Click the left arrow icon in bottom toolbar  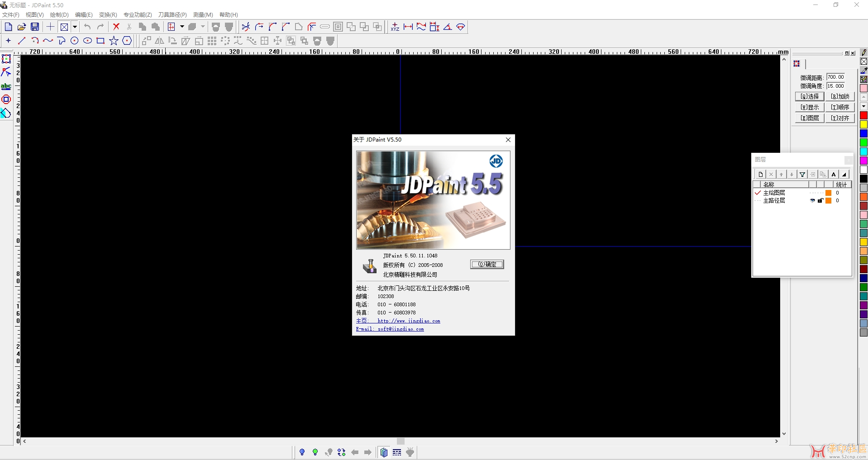[x=355, y=452]
